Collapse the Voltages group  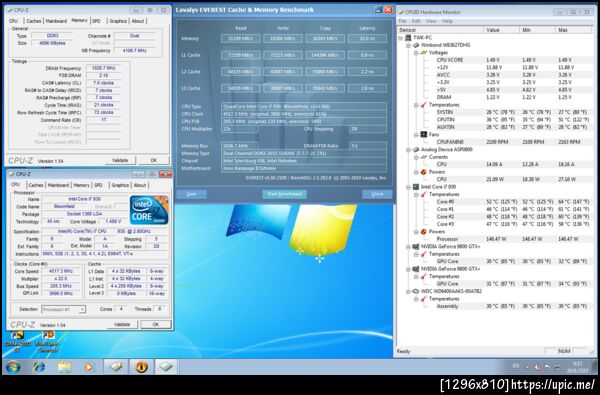pos(416,53)
